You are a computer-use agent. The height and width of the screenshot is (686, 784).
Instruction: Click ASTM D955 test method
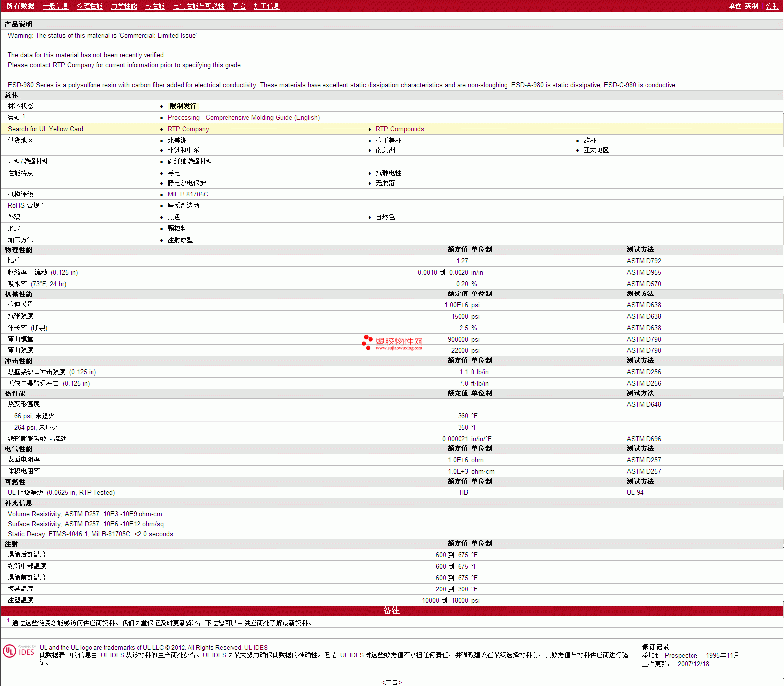(x=644, y=272)
